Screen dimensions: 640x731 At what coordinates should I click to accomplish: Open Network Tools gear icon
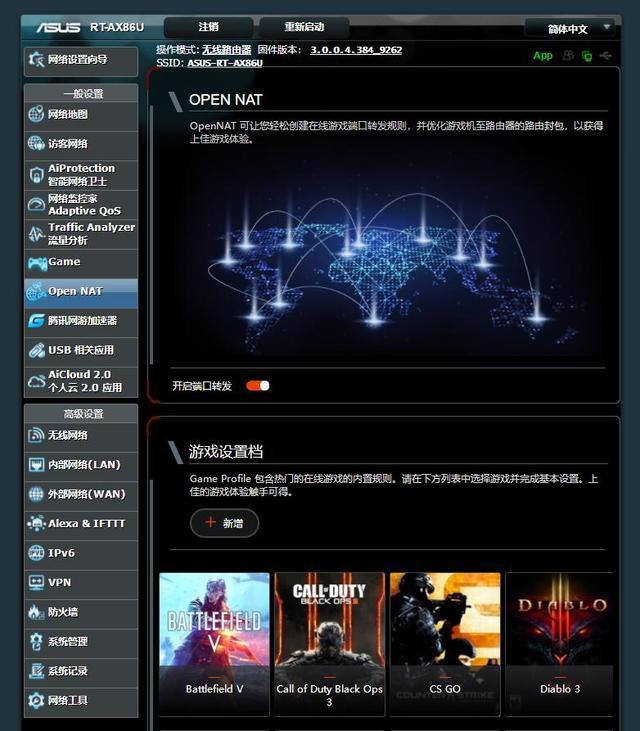coord(36,700)
